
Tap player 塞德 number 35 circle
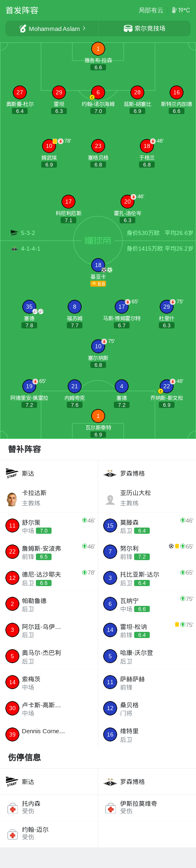pyautogui.click(x=29, y=307)
